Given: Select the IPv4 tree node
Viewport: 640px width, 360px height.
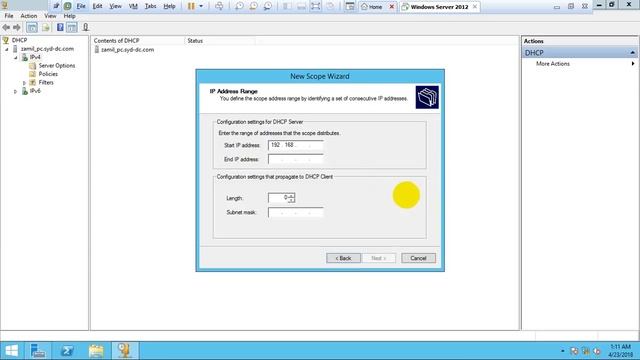Looking at the screenshot, I should 35,57.
